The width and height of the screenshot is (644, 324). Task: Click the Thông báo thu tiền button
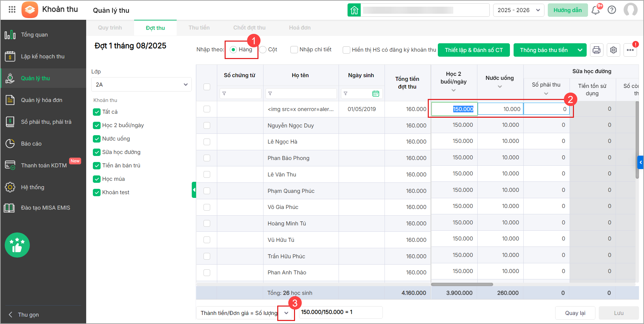click(x=543, y=50)
